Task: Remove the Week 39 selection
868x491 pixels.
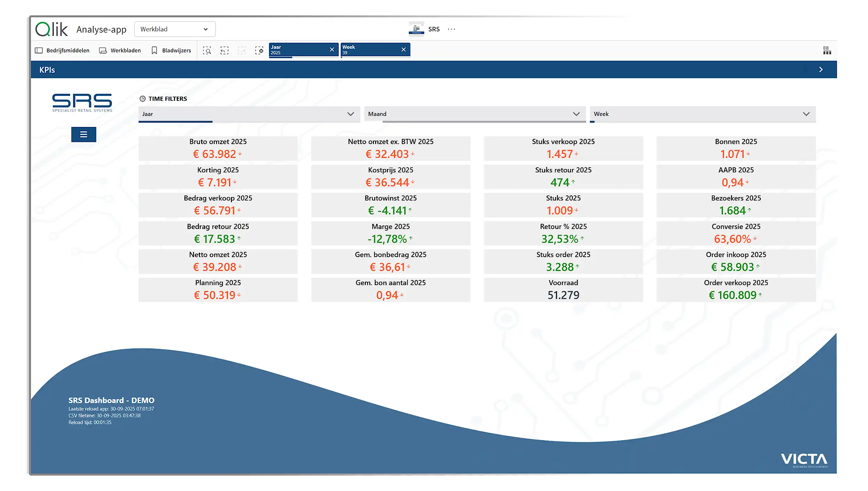Action: (x=404, y=50)
